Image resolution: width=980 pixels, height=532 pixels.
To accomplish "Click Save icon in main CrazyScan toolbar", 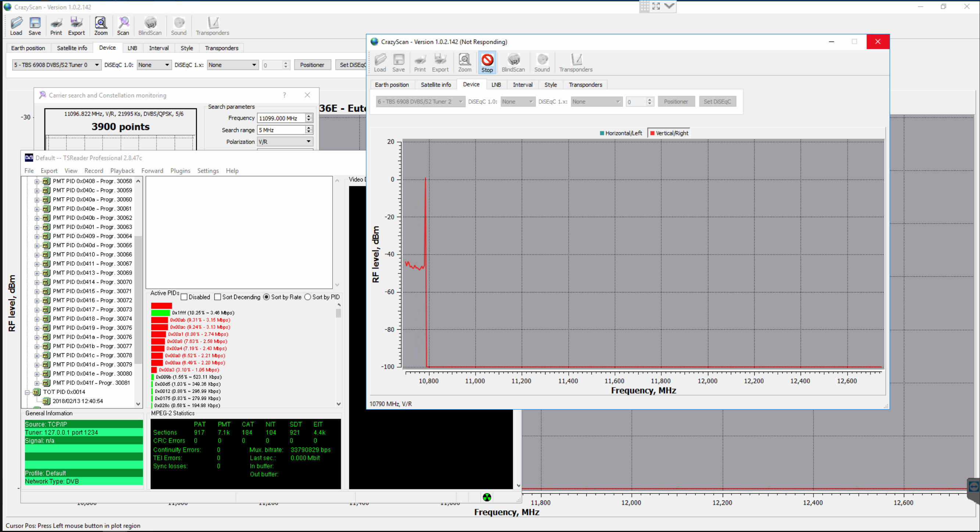I will coord(35,26).
